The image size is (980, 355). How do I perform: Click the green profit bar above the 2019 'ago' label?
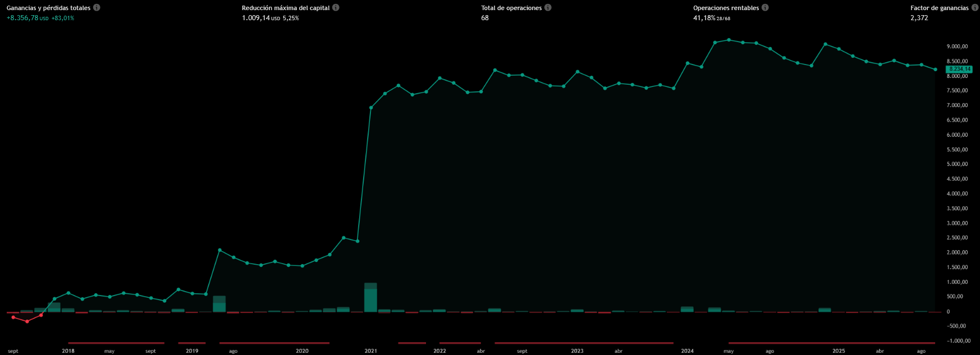(x=219, y=304)
